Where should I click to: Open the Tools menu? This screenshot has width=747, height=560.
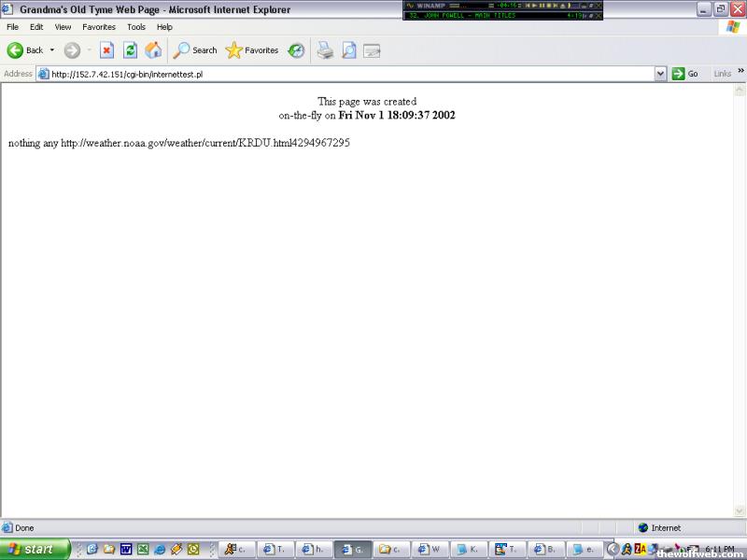[136, 27]
